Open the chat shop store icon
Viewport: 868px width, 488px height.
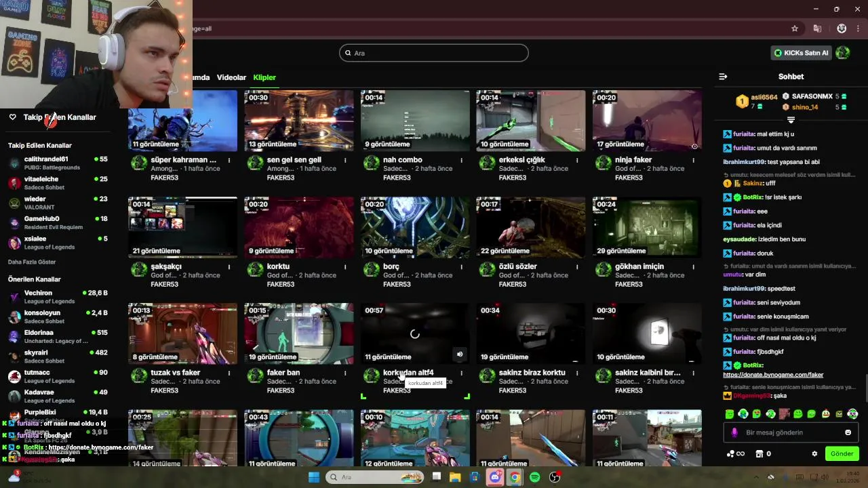[x=759, y=453]
